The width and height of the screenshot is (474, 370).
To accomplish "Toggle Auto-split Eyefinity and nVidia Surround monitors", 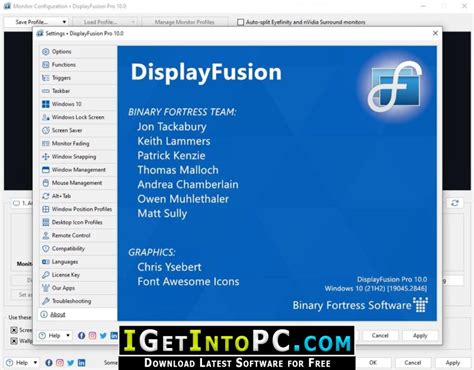I will click(240, 22).
